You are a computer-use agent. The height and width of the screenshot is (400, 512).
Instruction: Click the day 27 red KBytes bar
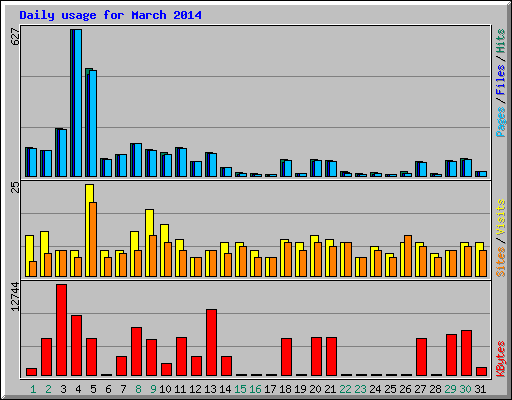tap(421, 357)
